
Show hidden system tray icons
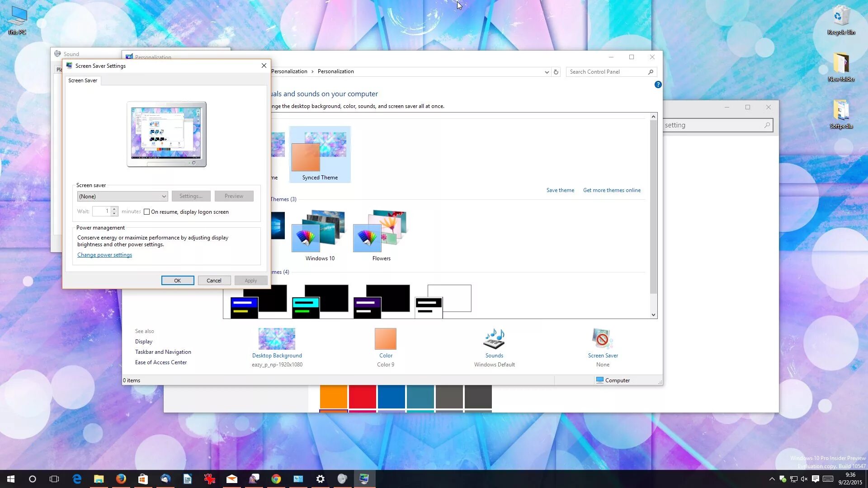(x=772, y=479)
